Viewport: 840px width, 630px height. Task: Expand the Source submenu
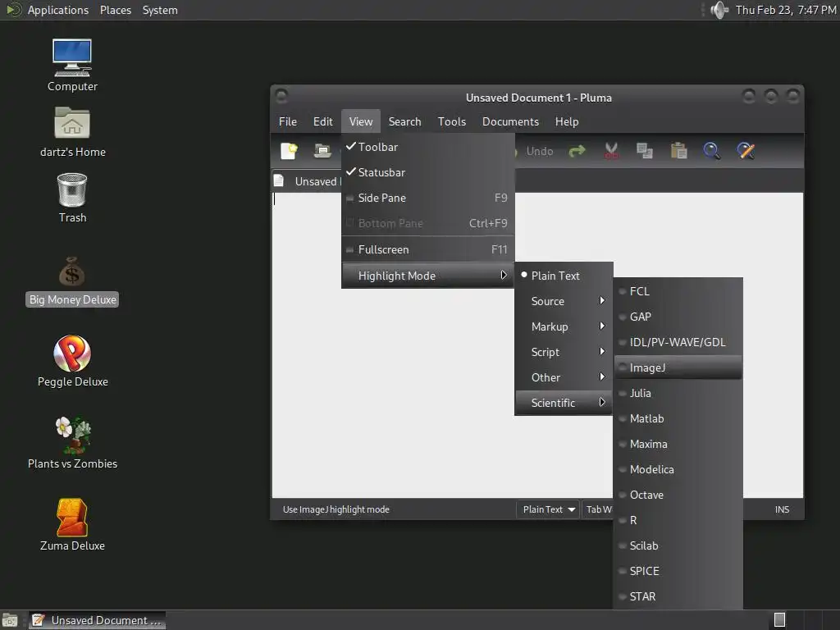(564, 301)
